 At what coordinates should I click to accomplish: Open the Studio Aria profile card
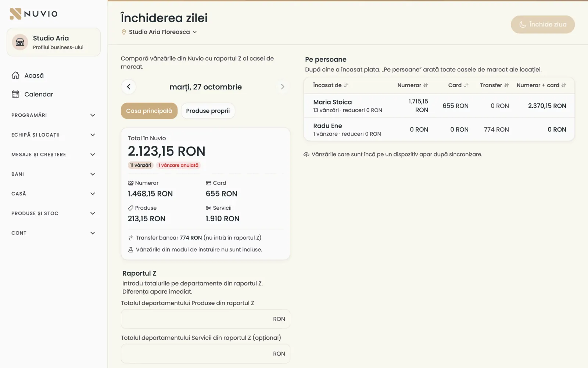pos(54,42)
